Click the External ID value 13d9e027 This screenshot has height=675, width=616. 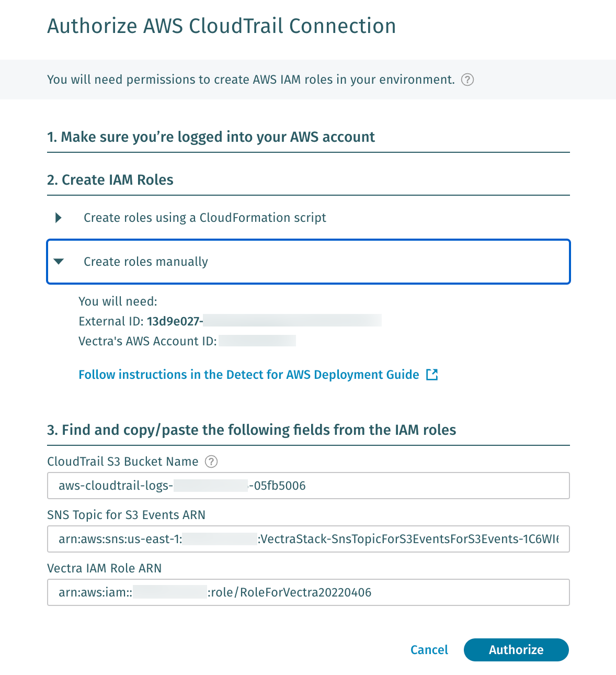coord(175,321)
